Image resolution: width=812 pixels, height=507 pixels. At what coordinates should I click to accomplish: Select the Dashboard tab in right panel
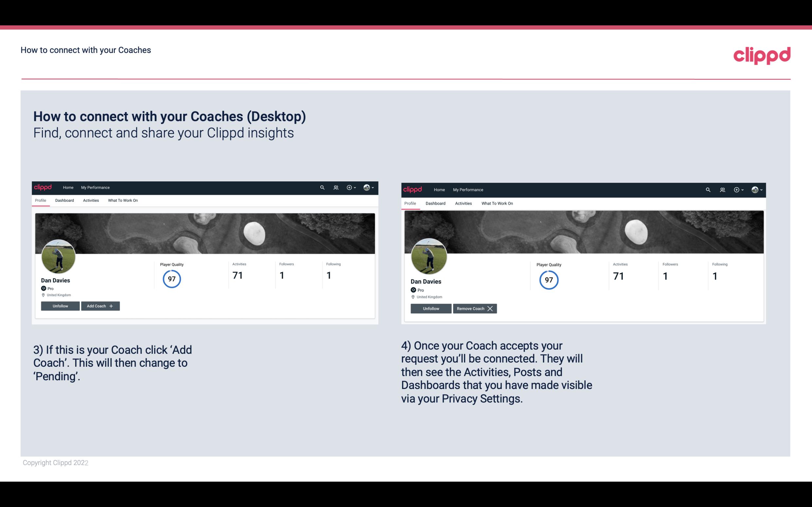[435, 203]
